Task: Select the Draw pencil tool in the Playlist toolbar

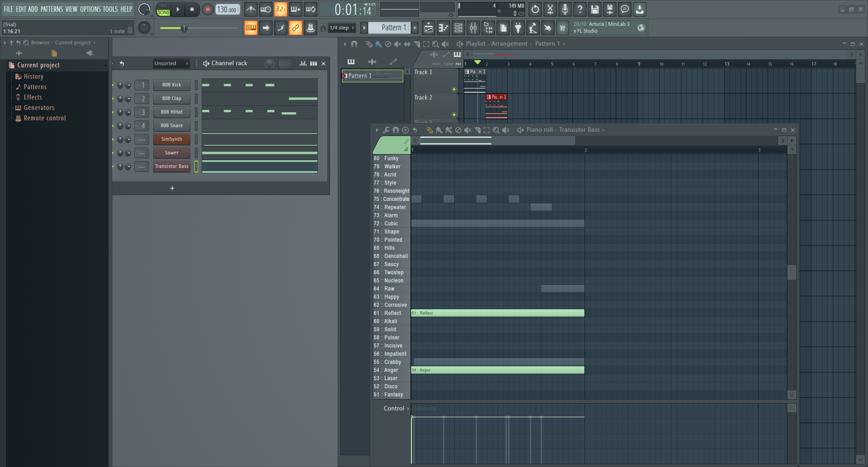Action: point(369,44)
